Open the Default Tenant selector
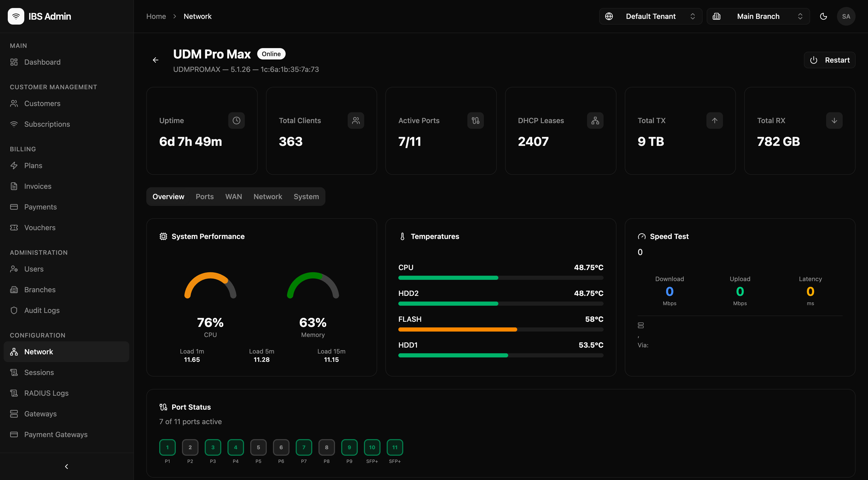Viewport: 868px width, 480px height. point(650,16)
